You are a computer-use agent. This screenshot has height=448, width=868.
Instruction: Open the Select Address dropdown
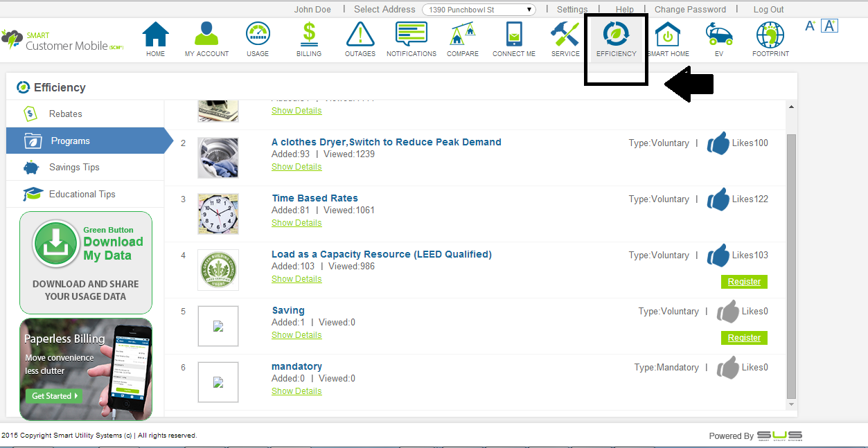click(x=479, y=10)
